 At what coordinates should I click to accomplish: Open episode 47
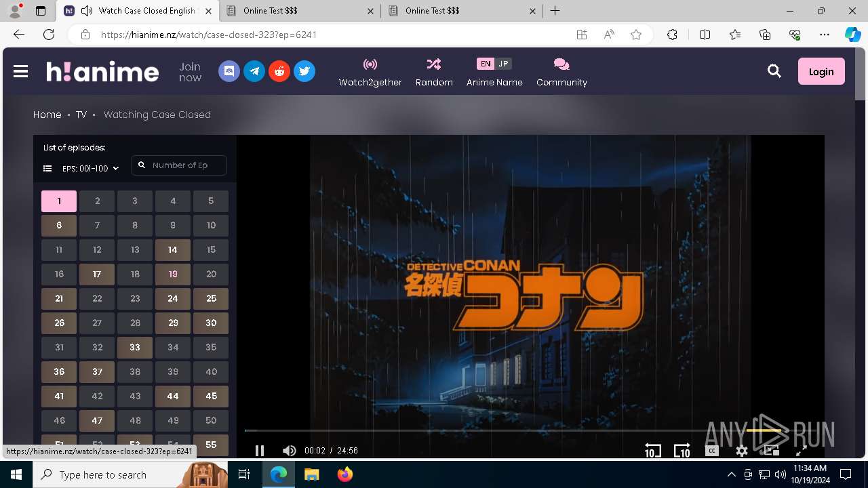pos(97,421)
